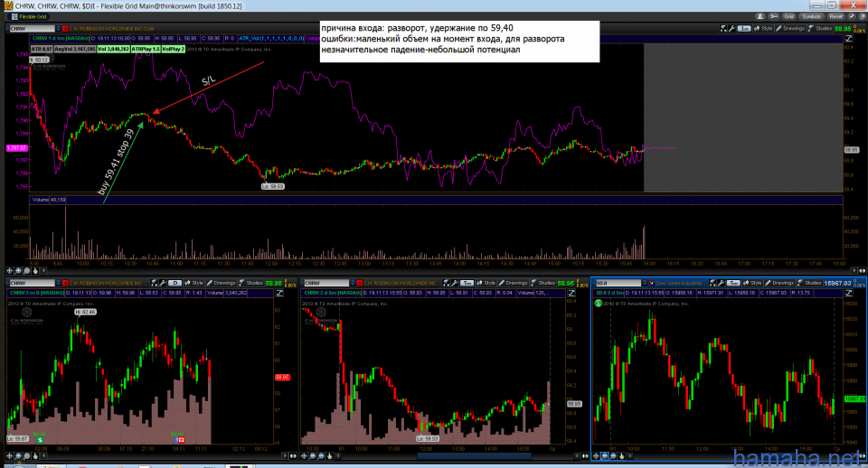Click the Symbols button in top toolbar

(x=812, y=16)
